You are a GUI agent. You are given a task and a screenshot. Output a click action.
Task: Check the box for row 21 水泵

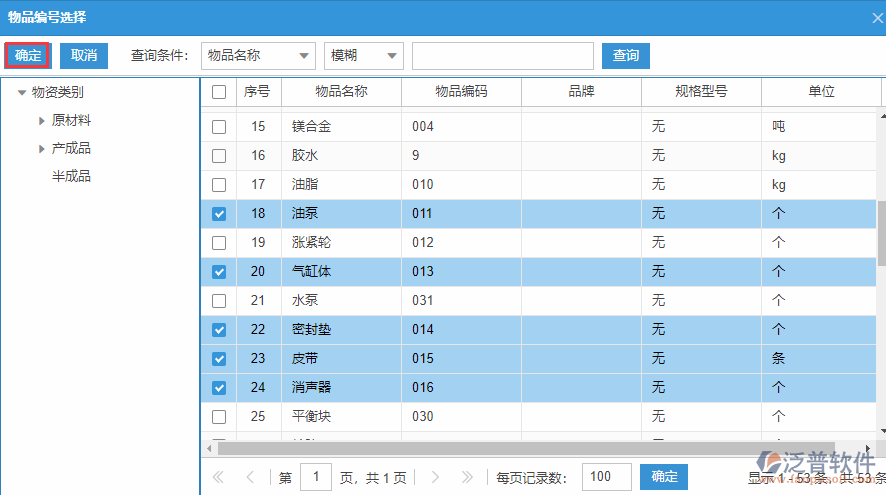(x=219, y=301)
